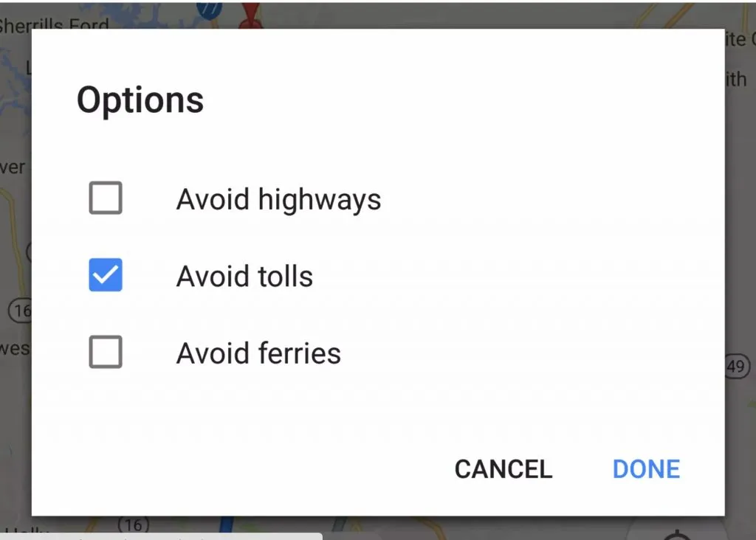
Task: Click the Avoid tolls label text
Action: point(244,276)
